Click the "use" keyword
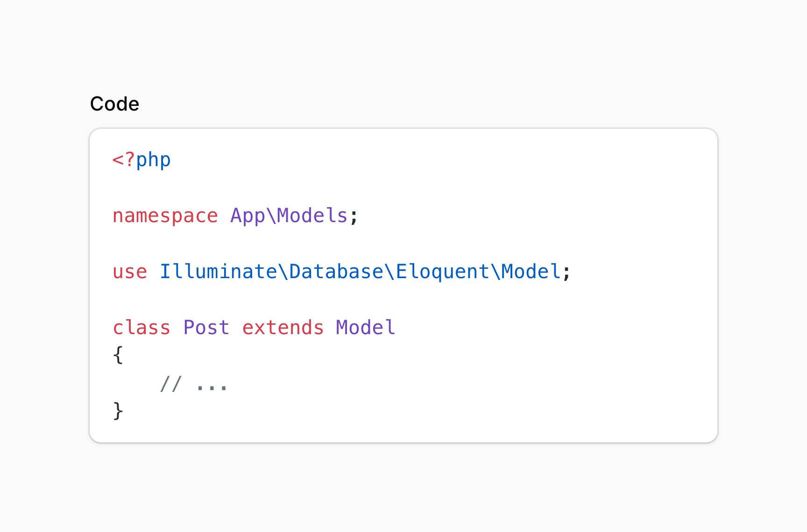807x532 pixels. [130, 272]
